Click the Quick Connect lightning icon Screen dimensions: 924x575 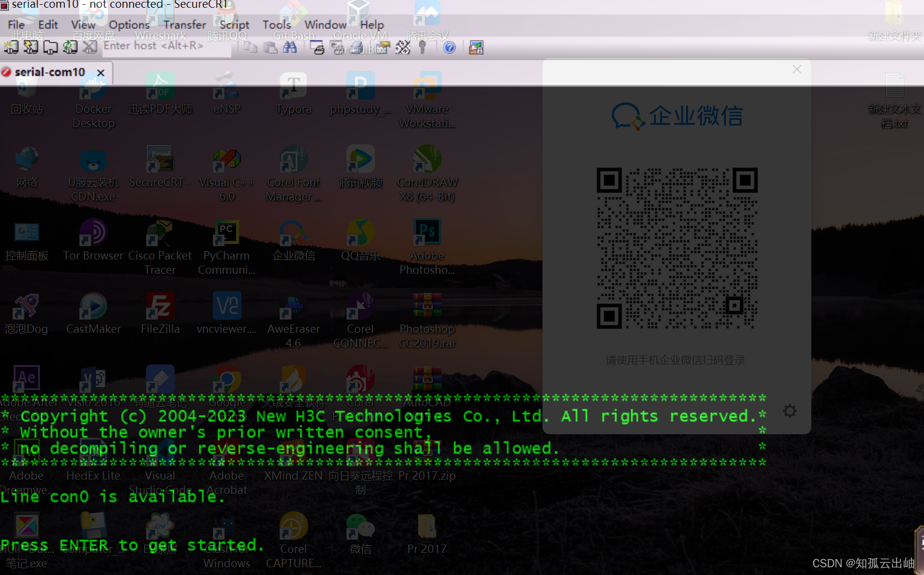click(30, 47)
